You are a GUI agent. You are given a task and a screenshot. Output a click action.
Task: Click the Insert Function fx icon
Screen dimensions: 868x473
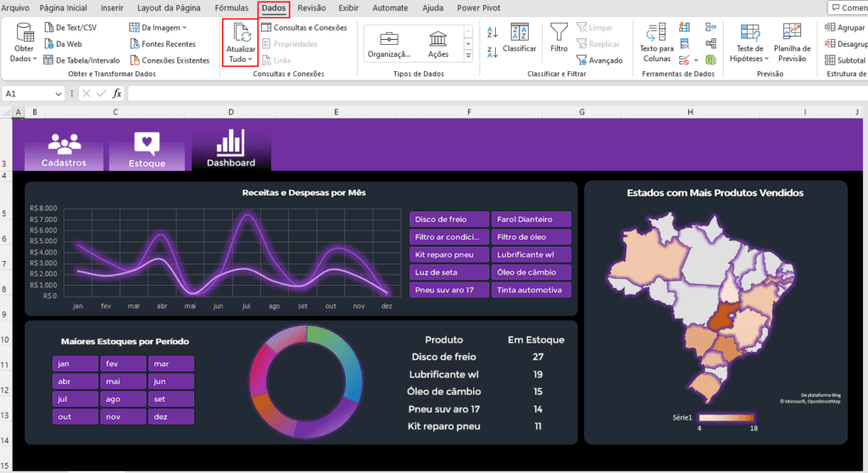click(117, 93)
